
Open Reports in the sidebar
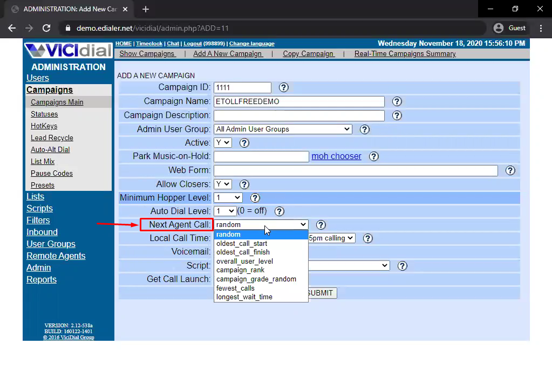click(42, 280)
